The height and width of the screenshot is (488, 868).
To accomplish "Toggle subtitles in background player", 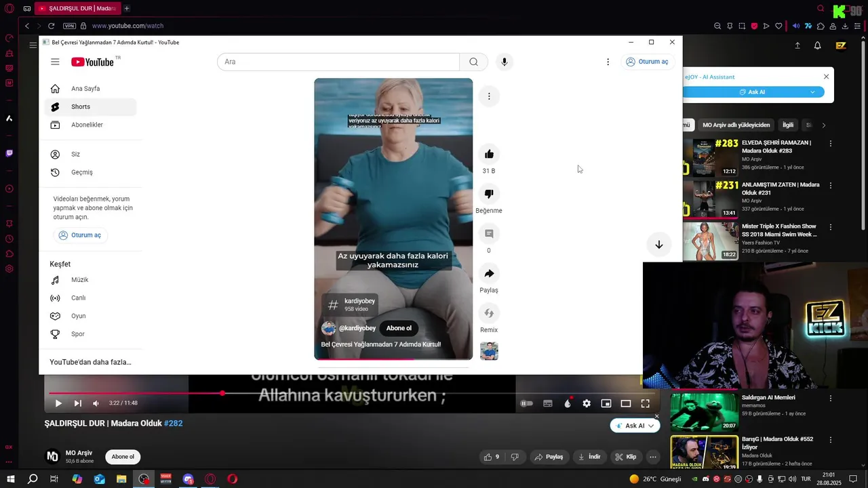I will (548, 403).
